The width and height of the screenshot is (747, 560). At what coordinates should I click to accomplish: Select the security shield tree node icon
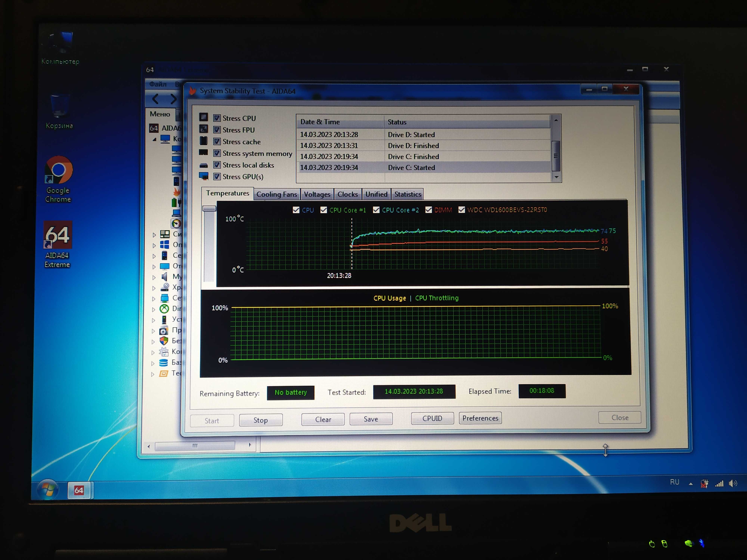tap(164, 341)
